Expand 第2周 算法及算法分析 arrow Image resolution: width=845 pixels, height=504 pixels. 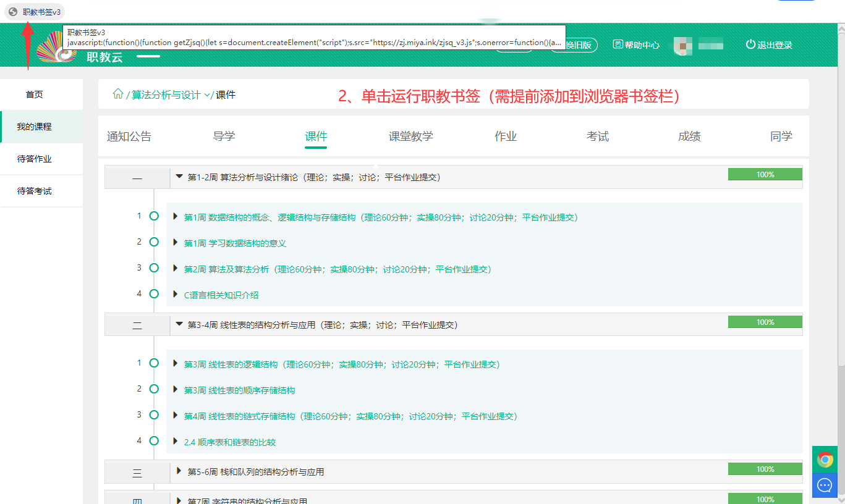coord(176,269)
